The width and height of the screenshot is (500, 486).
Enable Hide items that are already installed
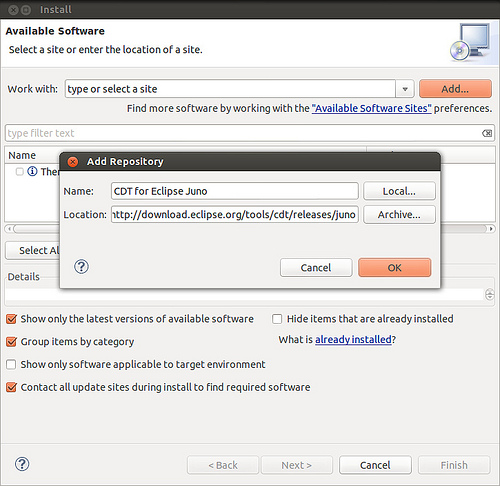(277, 319)
